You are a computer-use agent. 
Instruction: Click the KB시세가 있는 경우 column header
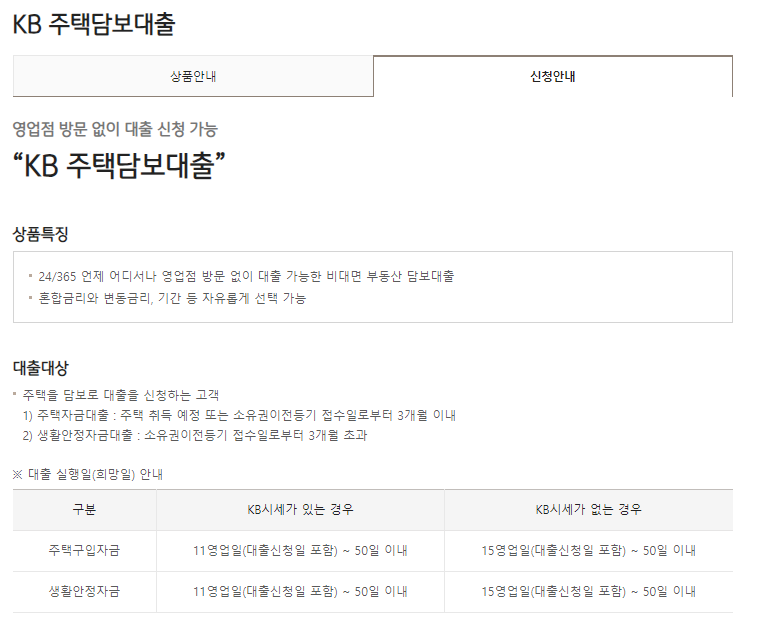tap(300, 509)
